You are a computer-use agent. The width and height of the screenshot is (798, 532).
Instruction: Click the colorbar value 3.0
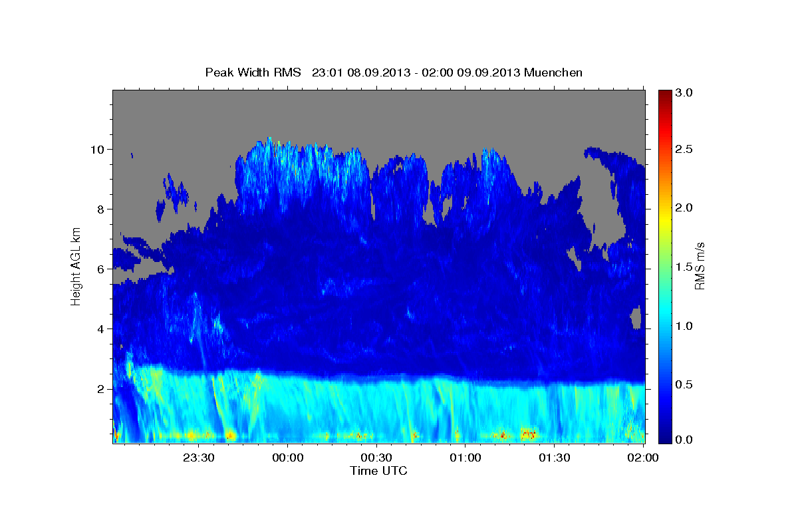pos(685,92)
